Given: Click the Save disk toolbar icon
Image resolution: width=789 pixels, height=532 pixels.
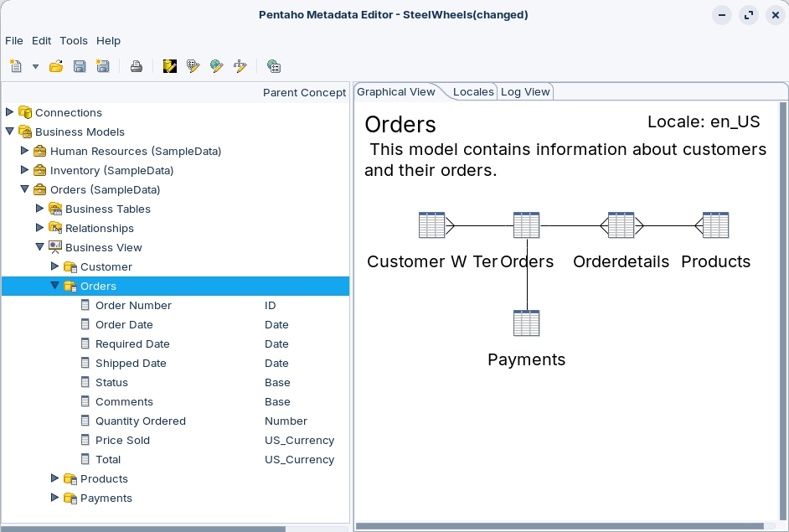Looking at the screenshot, I should 80,66.
